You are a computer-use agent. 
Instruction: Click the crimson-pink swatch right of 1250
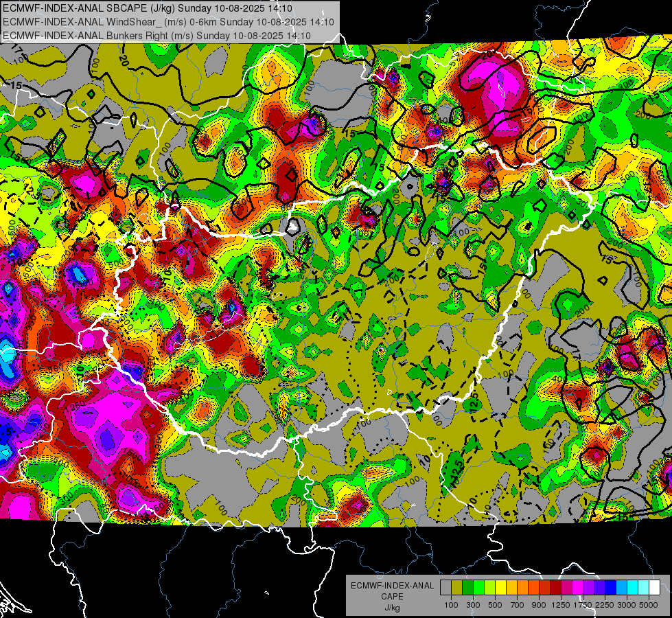coord(566,588)
